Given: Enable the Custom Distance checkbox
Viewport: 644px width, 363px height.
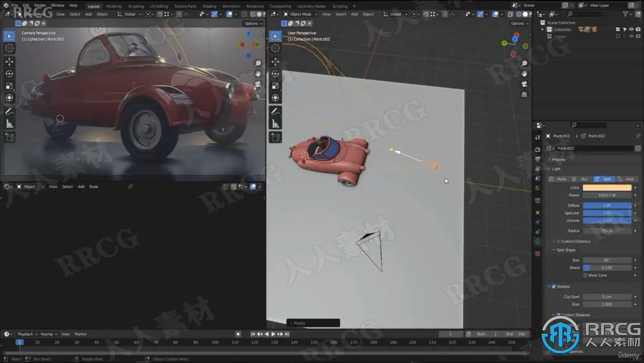Looking at the screenshot, I should [558, 241].
